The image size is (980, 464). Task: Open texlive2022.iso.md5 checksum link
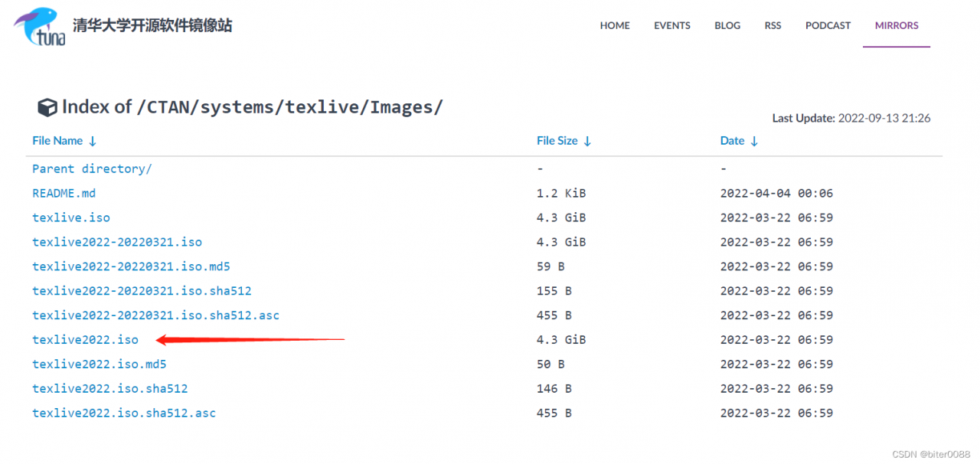coord(99,364)
